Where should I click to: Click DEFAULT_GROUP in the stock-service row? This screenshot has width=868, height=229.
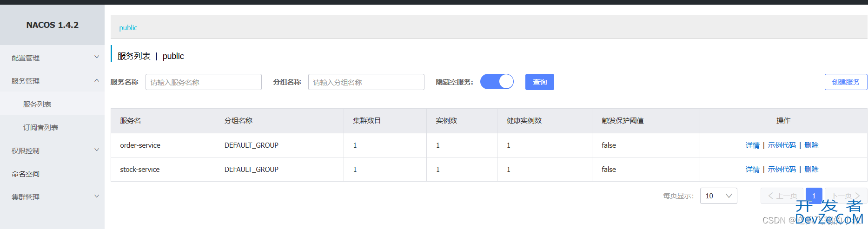(252, 170)
